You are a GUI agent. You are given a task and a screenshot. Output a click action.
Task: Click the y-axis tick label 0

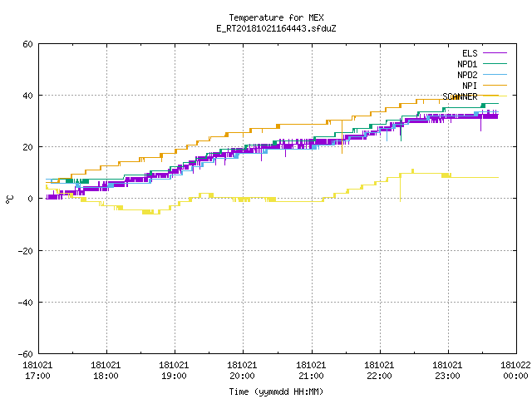31,199
